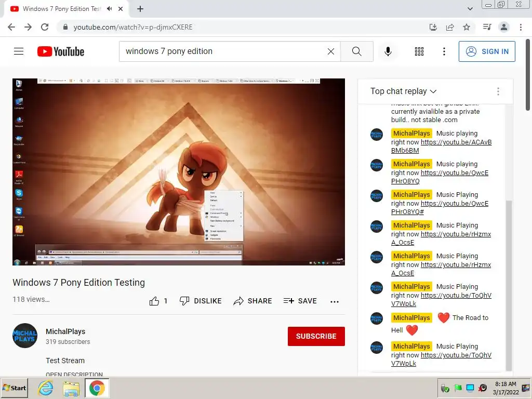Open MichalPlays channel avatar
The width and height of the screenshot is (532, 399).
(25, 336)
